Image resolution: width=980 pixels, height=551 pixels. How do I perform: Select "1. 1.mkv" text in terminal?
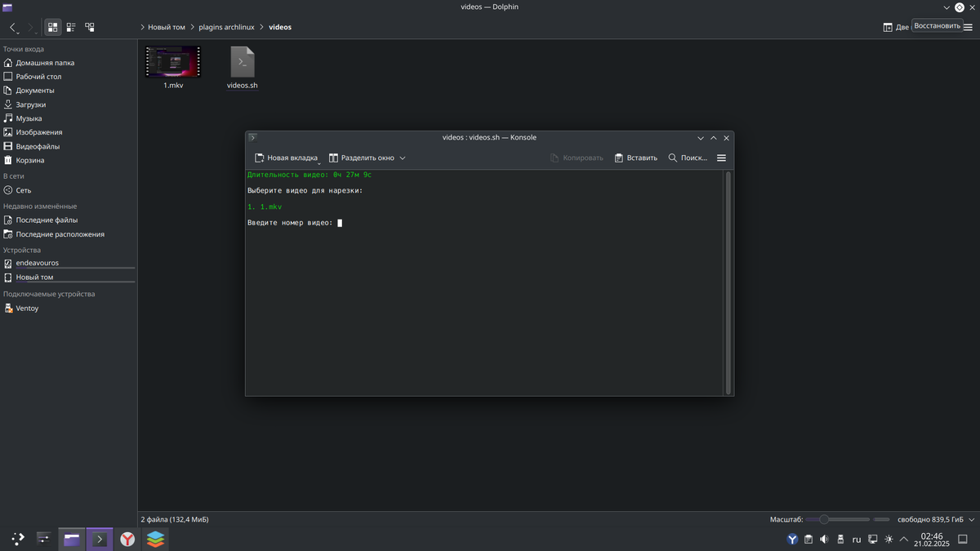(x=265, y=207)
